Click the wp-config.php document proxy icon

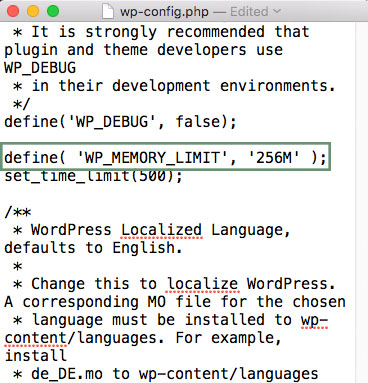click(x=108, y=12)
